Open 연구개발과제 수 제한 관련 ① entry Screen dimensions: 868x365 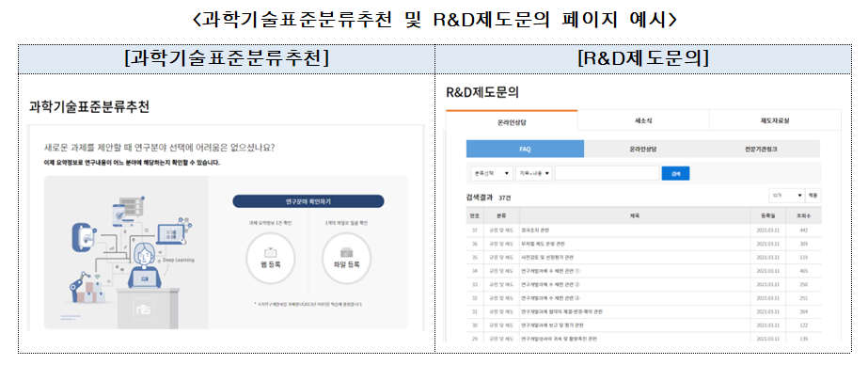tap(550, 271)
